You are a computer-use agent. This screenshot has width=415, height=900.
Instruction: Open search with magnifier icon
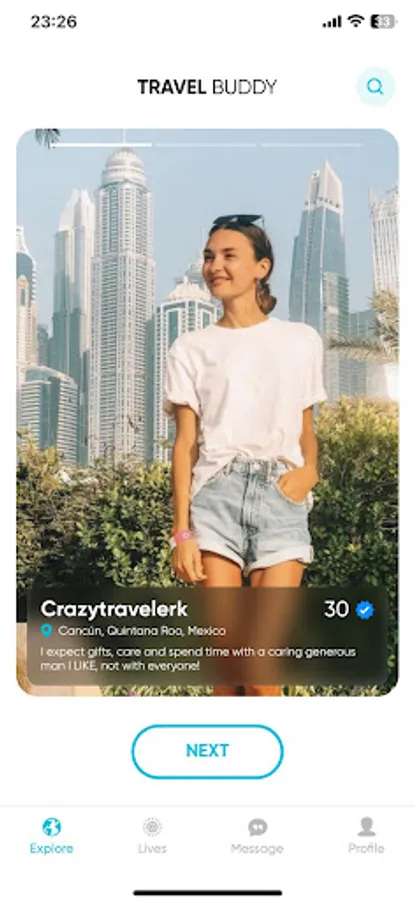tap(375, 87)
